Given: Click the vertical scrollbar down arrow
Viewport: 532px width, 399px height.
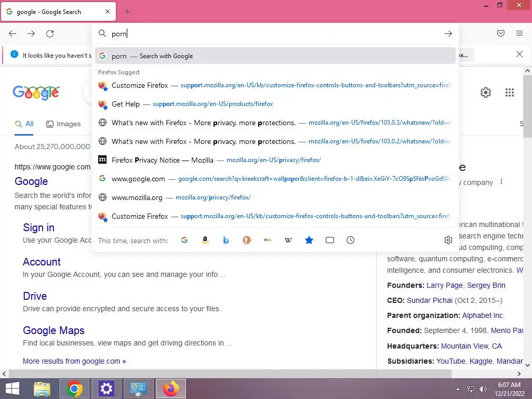Looking at the screenshot, I should (x=528, y=365).
